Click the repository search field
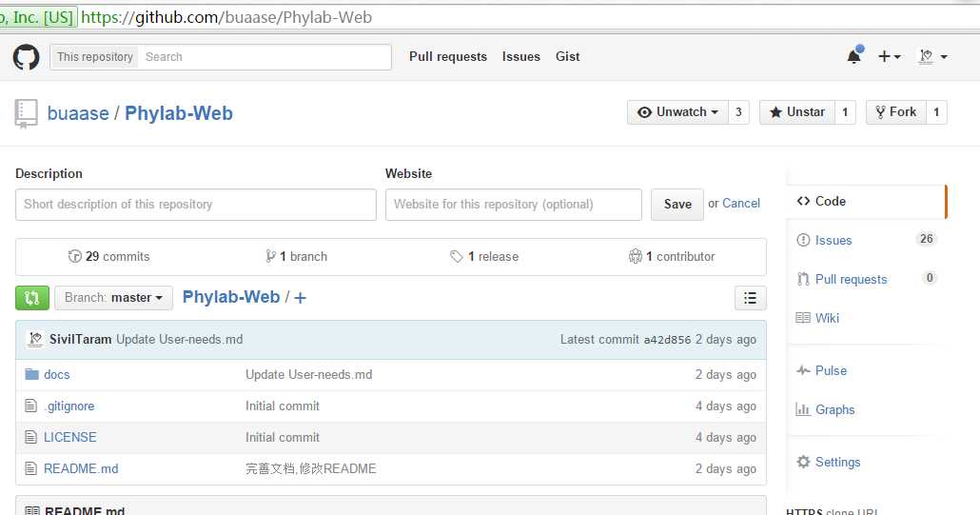The image size is (980, 515). (265, 57)
